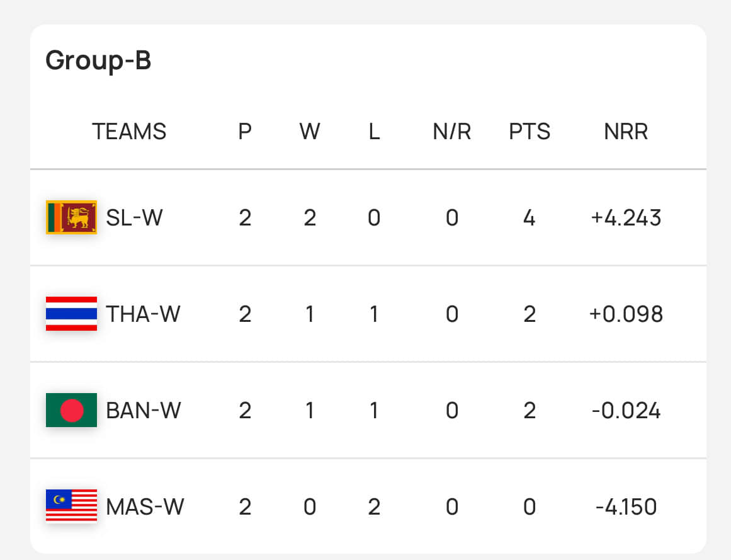The height and width of the screenshot is (560, 731).
Task: Select MAS-W team name
Action: tap(145, 506)
